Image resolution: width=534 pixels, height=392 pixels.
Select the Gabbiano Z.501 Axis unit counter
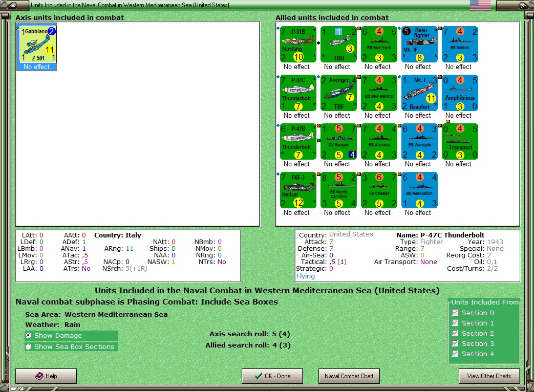[x=37, y=44]
